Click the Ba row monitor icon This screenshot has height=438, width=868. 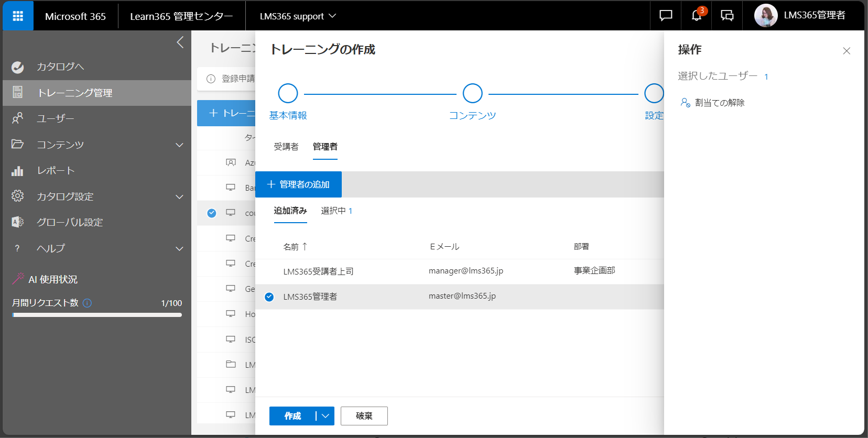(231, 187)
